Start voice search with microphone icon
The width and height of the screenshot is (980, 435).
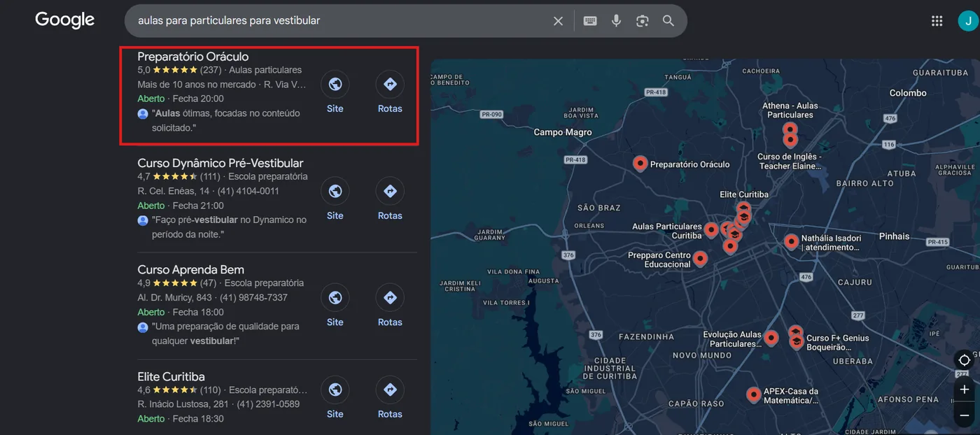(616, 21)
